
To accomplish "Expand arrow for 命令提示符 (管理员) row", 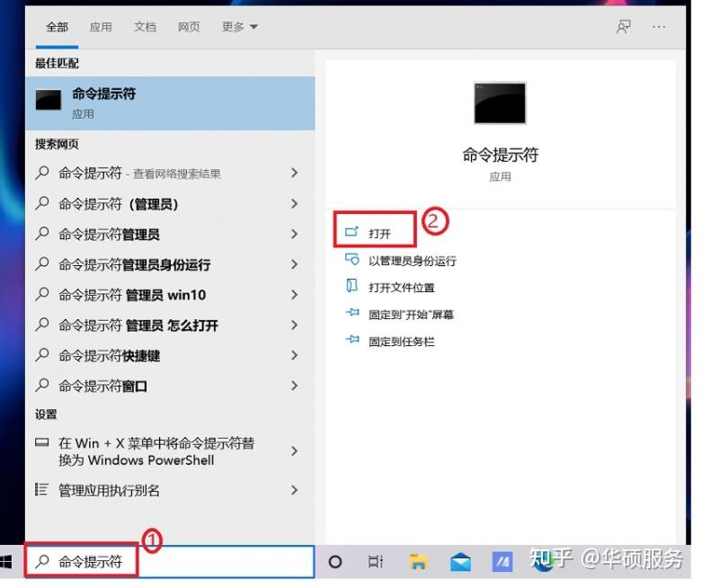I will point(295,204).
